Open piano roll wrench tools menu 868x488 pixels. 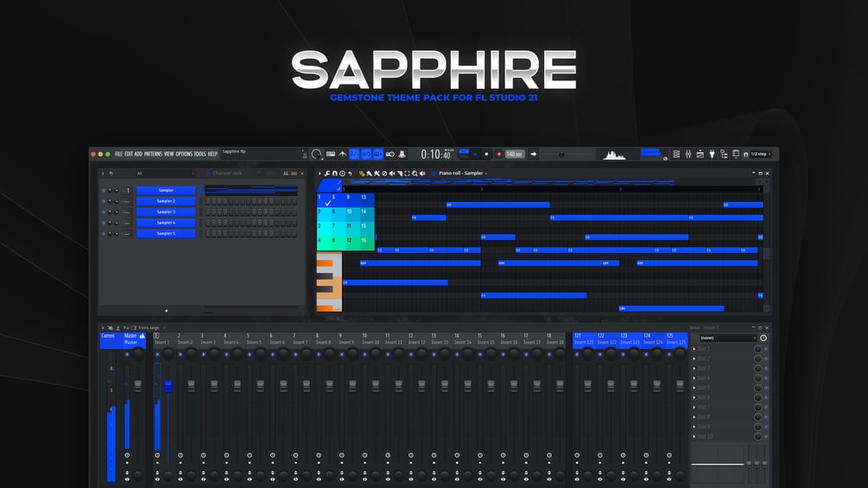(327, 174)
